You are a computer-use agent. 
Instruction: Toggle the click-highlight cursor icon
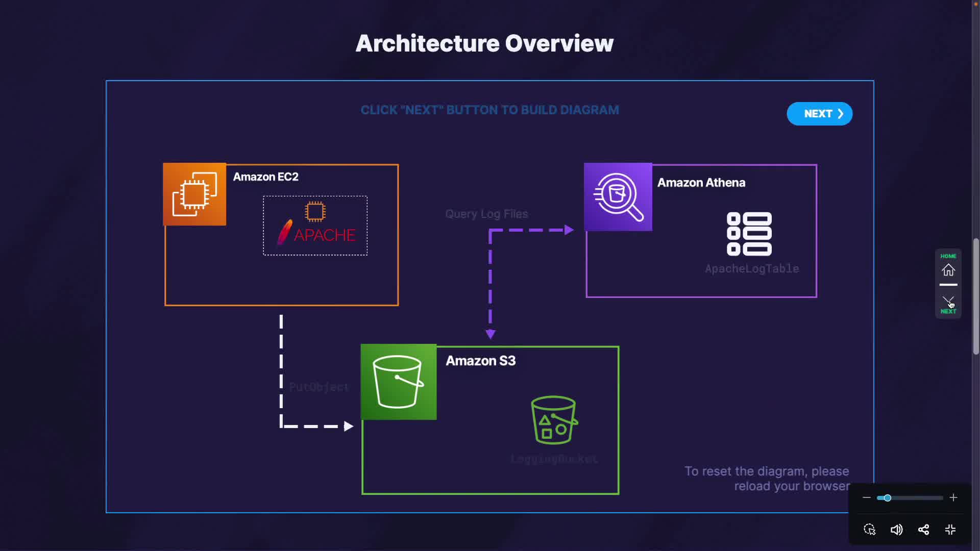(x=869, y=530)
